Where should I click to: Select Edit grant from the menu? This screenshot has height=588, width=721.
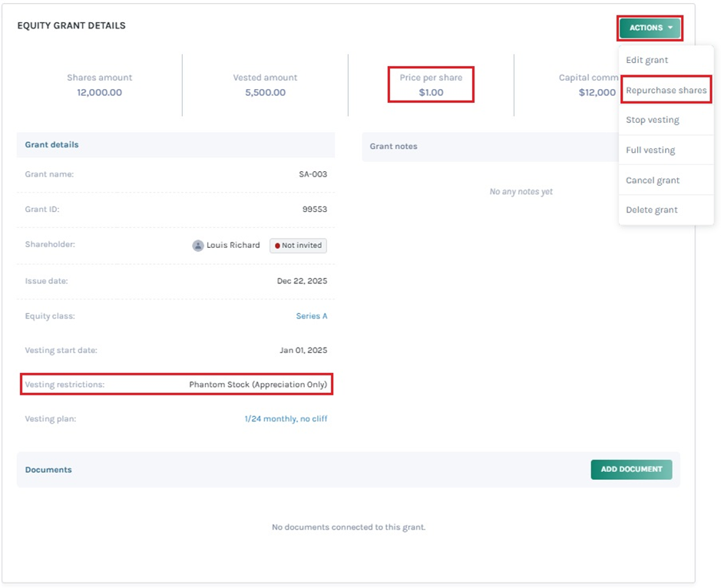647,60
